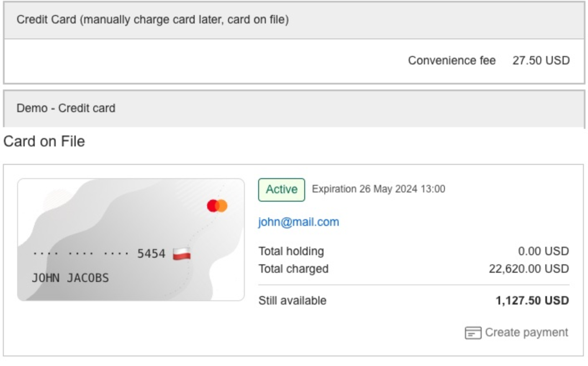
Task: Click the Expiration 26 May 2024 text
Action: coord(378,189)
